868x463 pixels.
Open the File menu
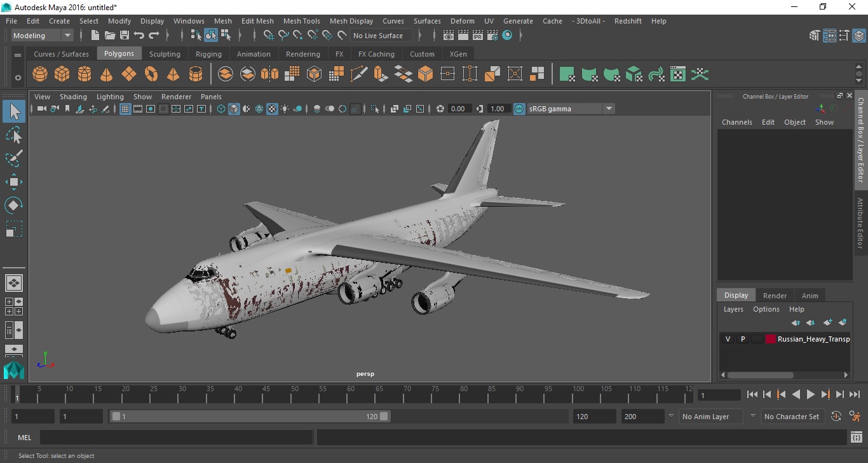click(11, 21)
